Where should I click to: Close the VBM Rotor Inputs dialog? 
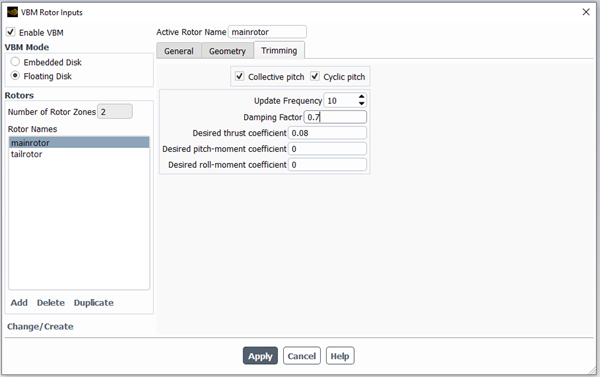point(586,12)
